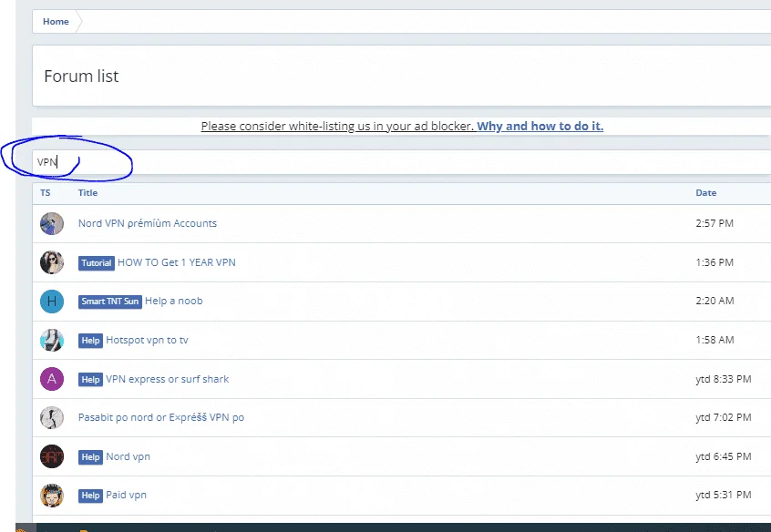Viewport: 771px width, 532px height.
Task: View avatar on 'Paid vpn' row
Action: point(52,496)
